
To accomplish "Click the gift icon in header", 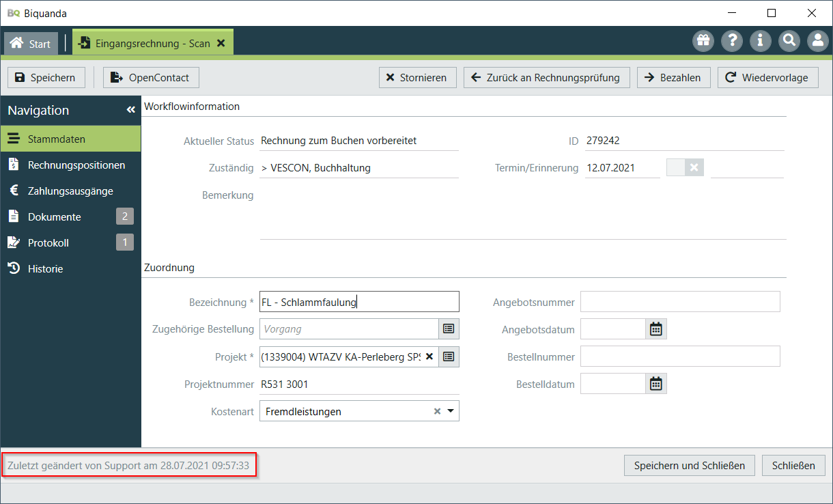I will (x=703, y=41).
